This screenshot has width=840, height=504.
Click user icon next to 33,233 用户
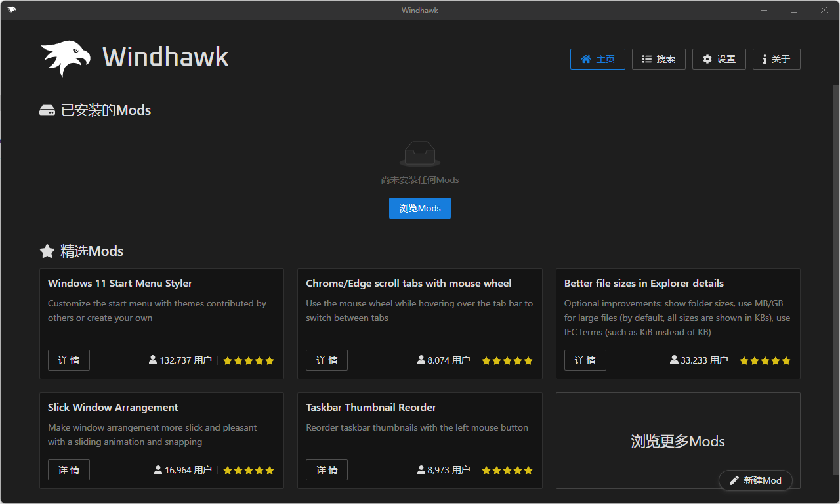pyautogui.click(x=674, y=360)
